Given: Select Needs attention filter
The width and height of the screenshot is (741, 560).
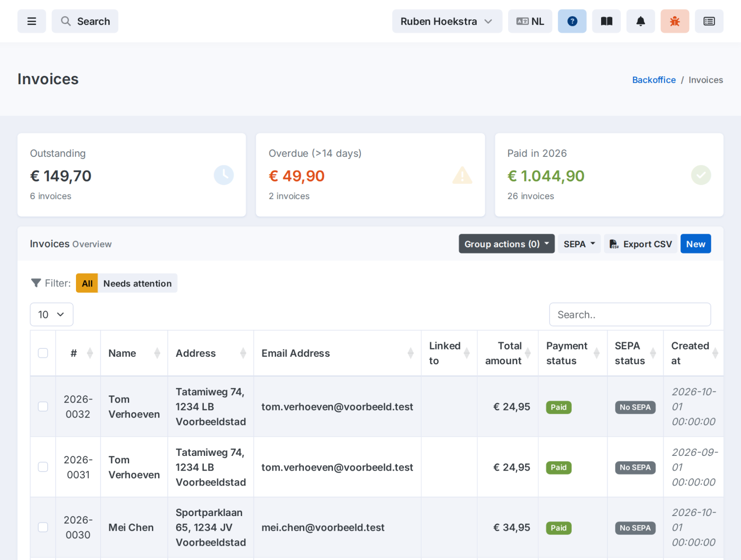Looking at the screenshot, I should [x=137, y=283].
